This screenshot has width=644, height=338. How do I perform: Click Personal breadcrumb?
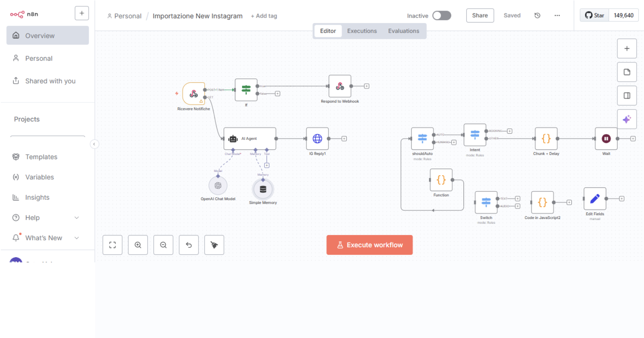point(124,16)
